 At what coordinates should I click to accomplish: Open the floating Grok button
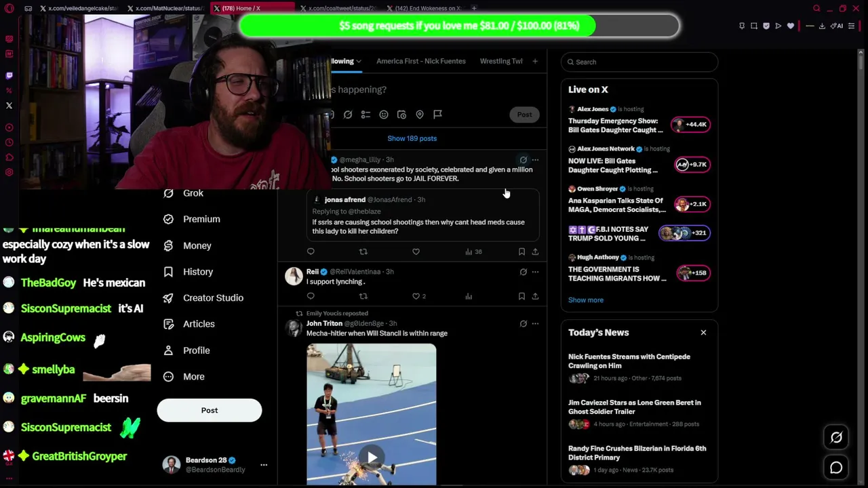point(836,438)
